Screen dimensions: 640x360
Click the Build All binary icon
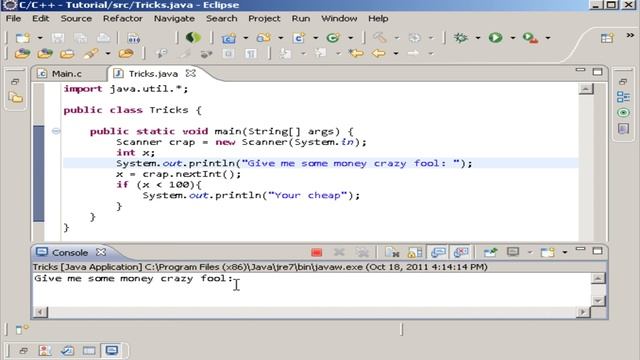[x=133, y=38]
